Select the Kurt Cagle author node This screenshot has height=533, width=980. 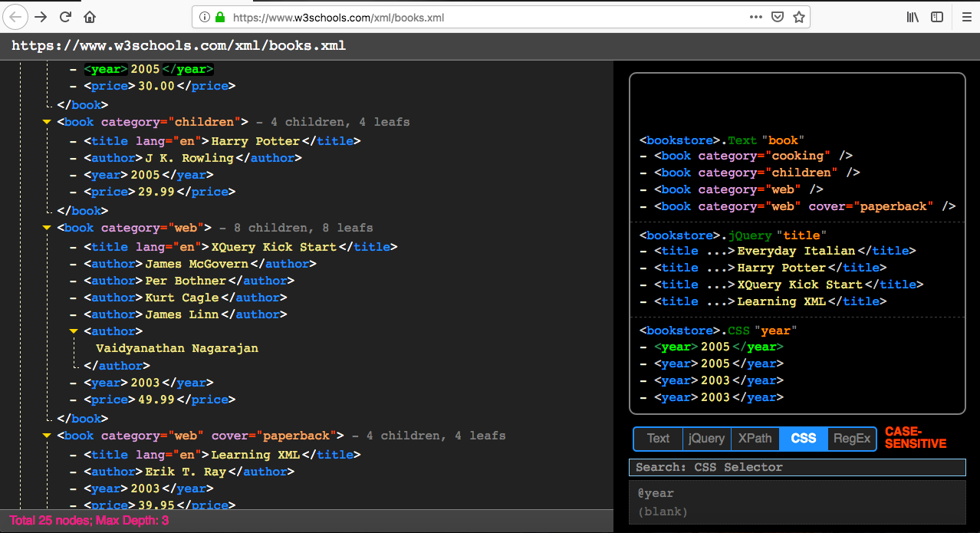(186, 298)
